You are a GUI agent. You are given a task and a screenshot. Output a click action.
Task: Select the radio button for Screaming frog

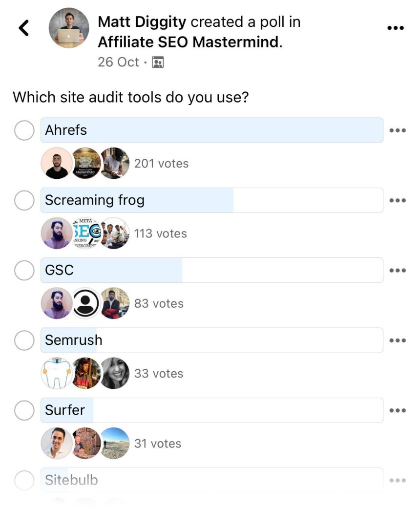click(x=24, y=200)
